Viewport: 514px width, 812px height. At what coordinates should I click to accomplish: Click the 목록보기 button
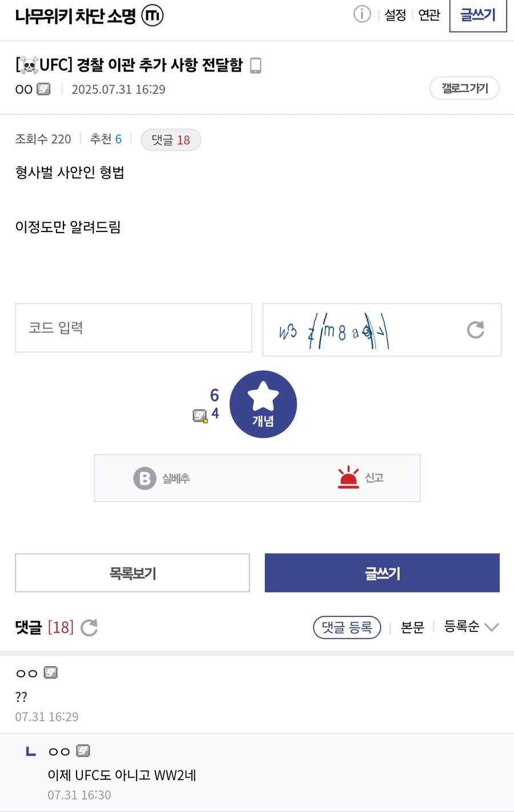point(132,573)
